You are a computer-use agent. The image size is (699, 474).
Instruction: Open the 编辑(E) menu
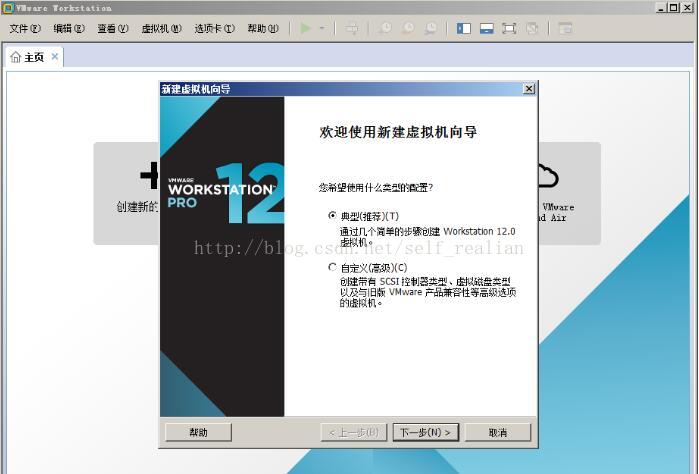click(x=69, y=29)
